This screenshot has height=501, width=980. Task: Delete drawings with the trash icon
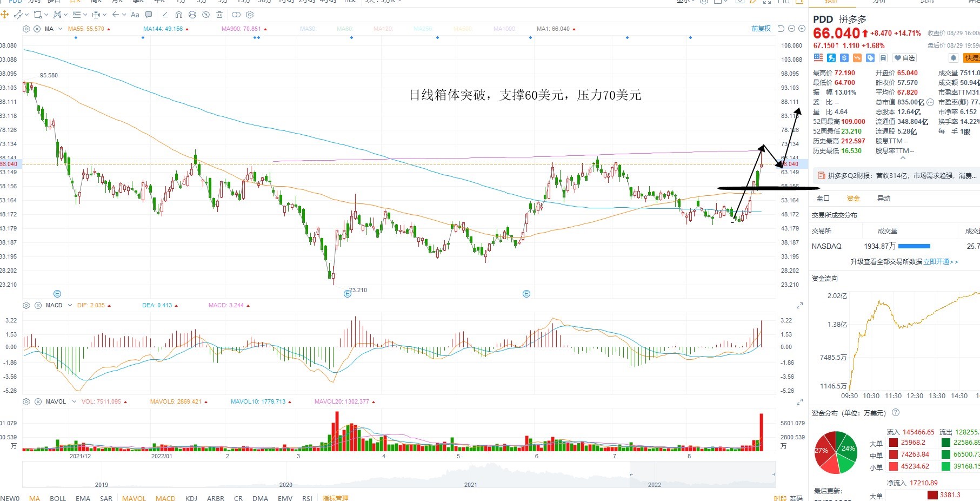tap(219, 15)
